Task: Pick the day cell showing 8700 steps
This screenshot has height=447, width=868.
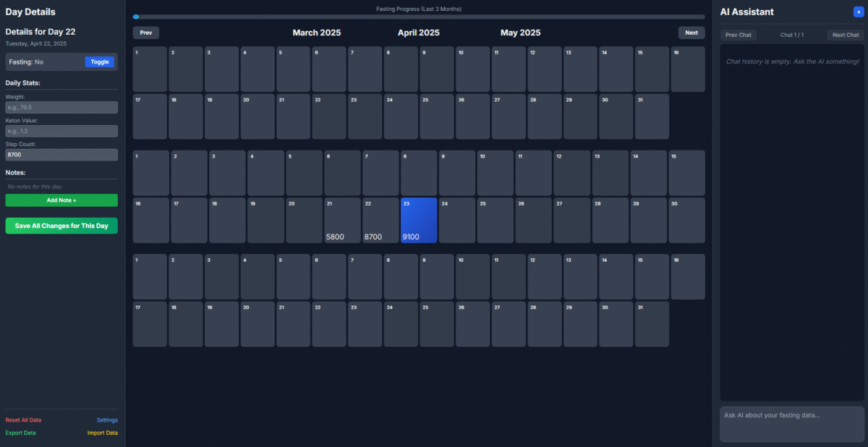Action: [380, 220]
